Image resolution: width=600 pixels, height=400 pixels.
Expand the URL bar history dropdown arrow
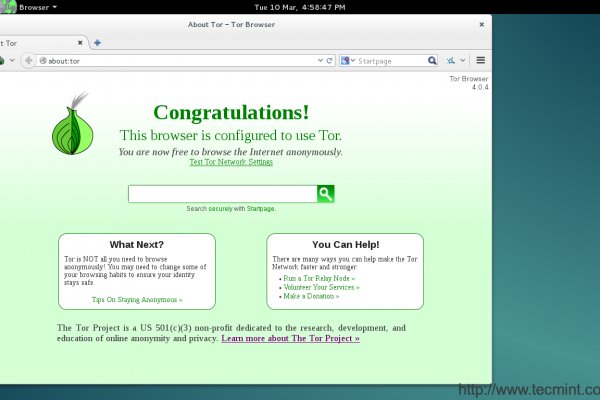coord(318,60)
